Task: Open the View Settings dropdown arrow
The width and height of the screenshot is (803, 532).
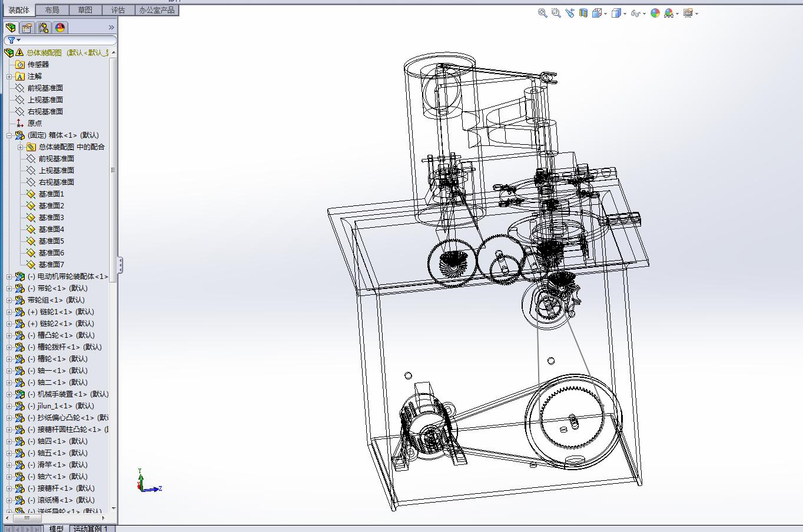Action: [x=696, y=14]
